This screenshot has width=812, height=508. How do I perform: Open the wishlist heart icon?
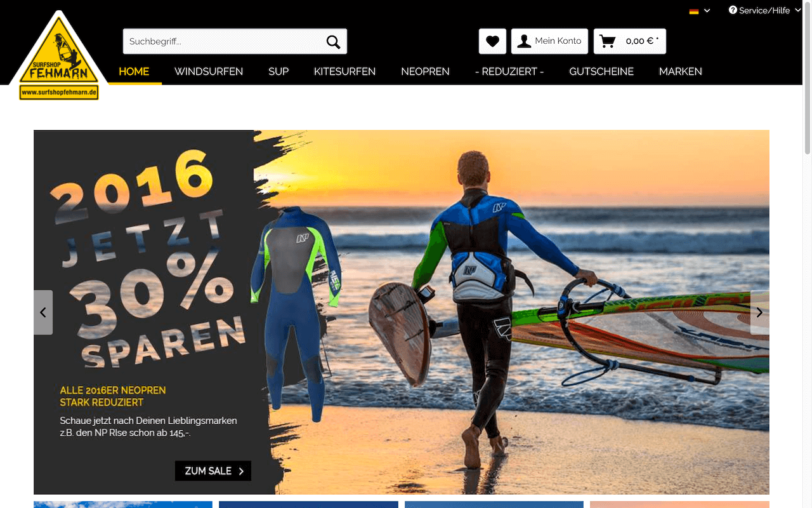(492, 41)
